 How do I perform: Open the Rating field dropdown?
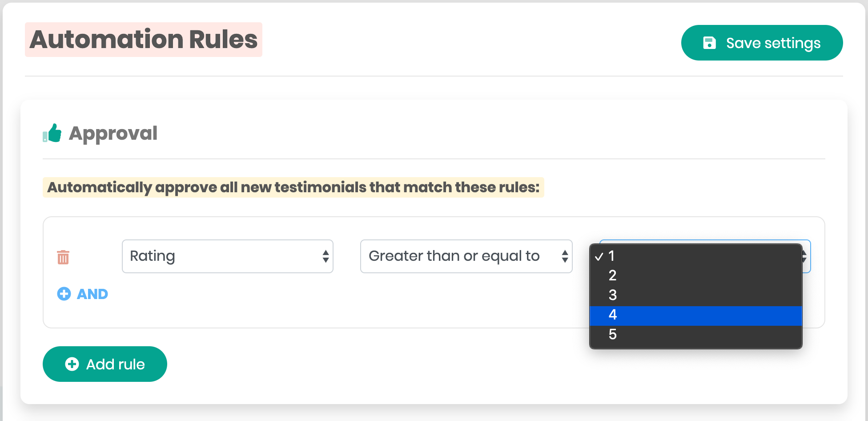pos(227,256)
